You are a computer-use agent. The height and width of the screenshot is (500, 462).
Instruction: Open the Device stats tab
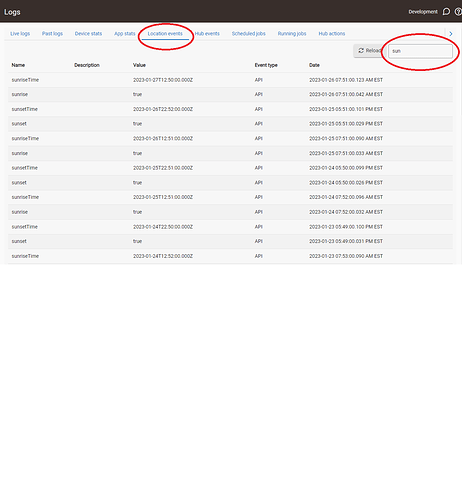click(x=88, y=34)
